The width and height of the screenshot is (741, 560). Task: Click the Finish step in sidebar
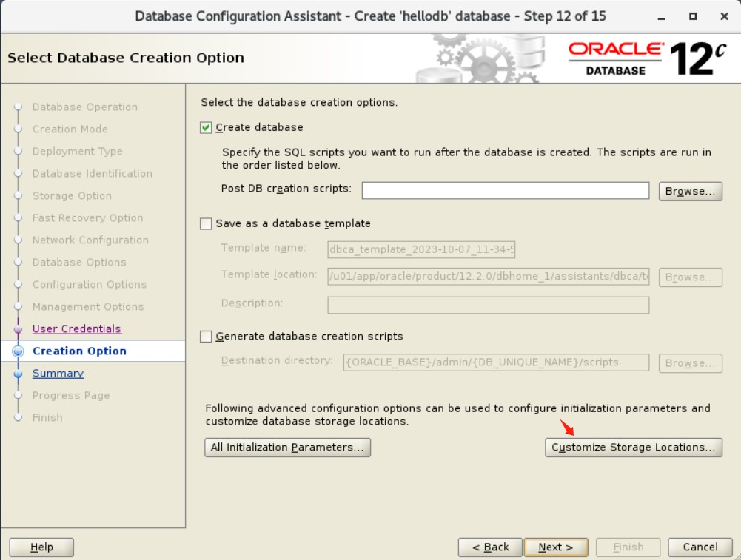pyautogui.click(x=47, y=418)
